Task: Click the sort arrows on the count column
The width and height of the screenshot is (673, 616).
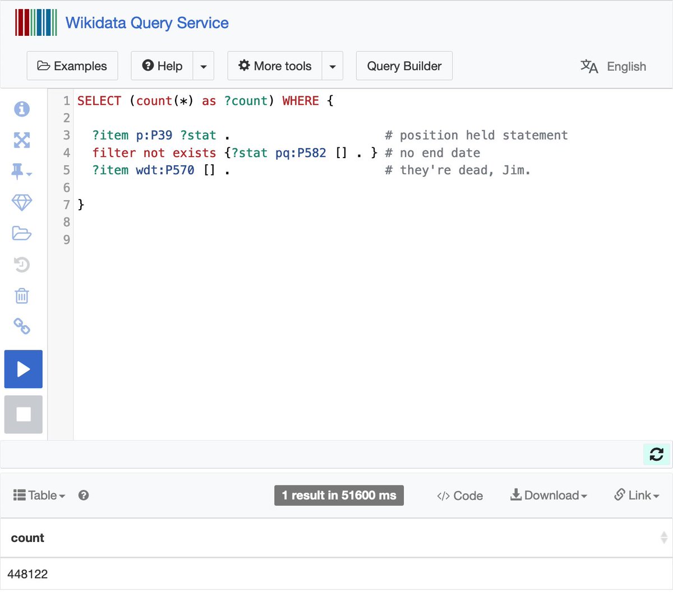Action: tap(664, 538)
